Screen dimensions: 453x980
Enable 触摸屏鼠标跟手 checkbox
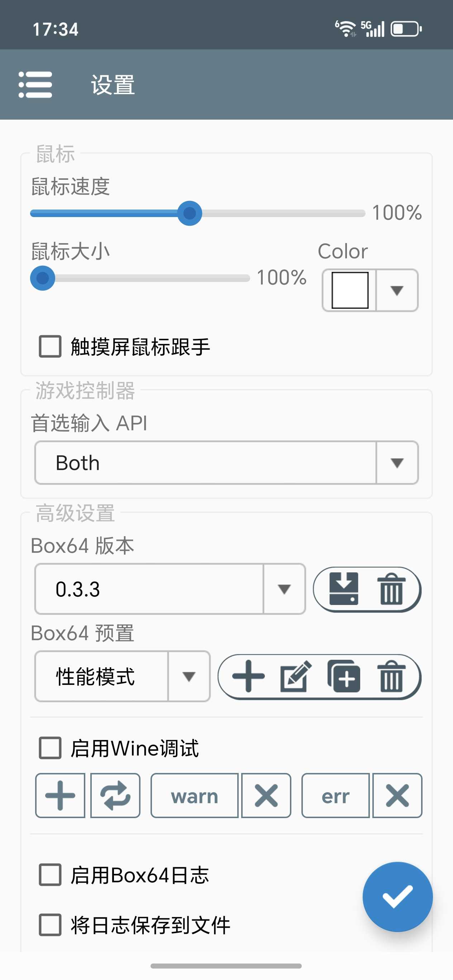(50, 346)
